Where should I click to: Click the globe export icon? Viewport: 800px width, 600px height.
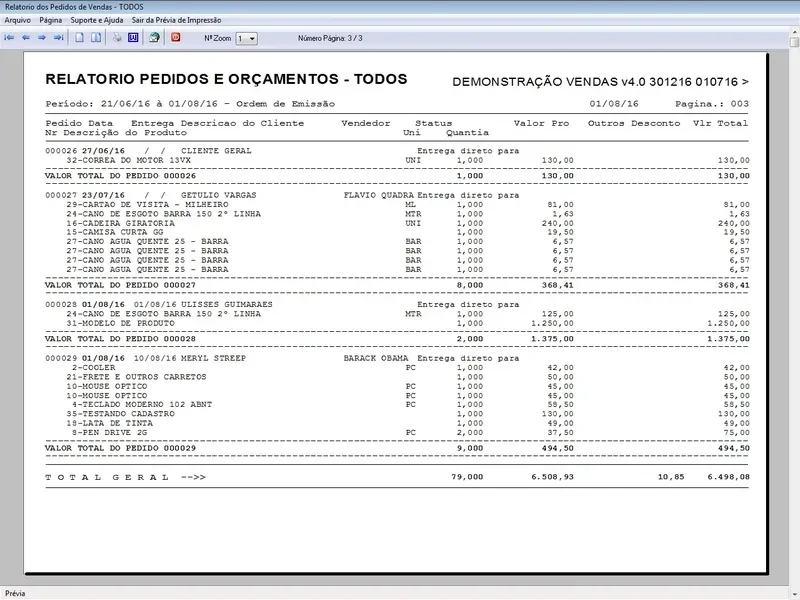[x=154, y=38]
